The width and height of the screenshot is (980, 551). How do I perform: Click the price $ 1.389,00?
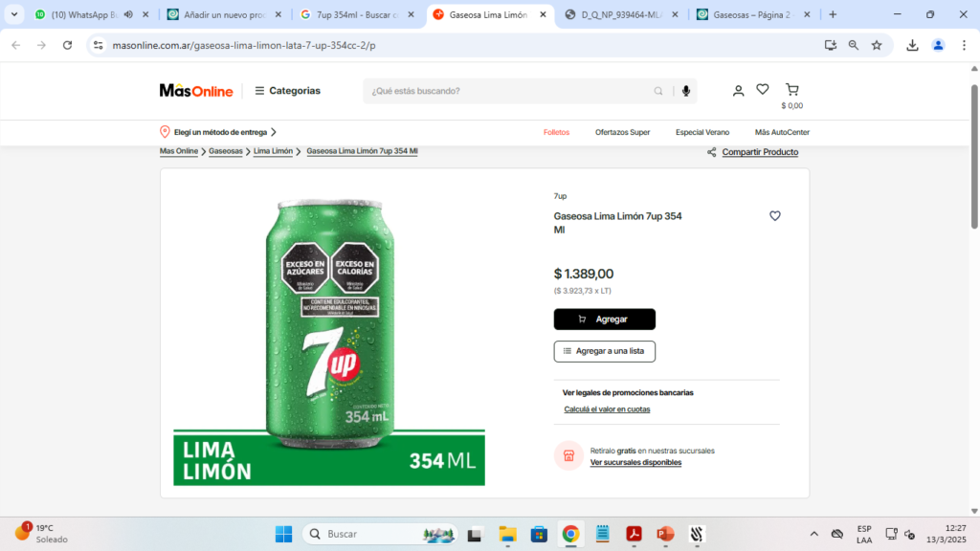[x=584, y=274]
